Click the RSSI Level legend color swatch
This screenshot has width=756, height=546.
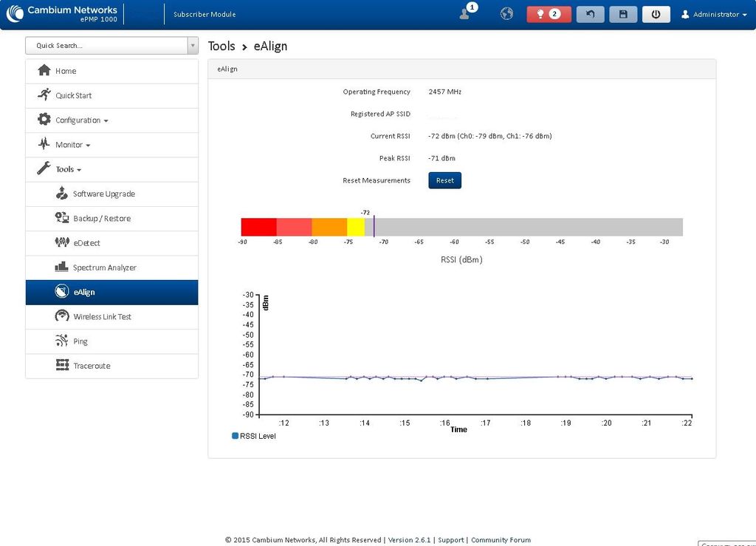(236, 436)
